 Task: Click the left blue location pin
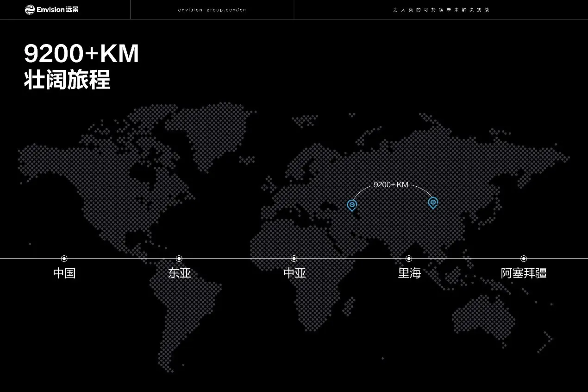pyautogui.click(x=352, y=205)
